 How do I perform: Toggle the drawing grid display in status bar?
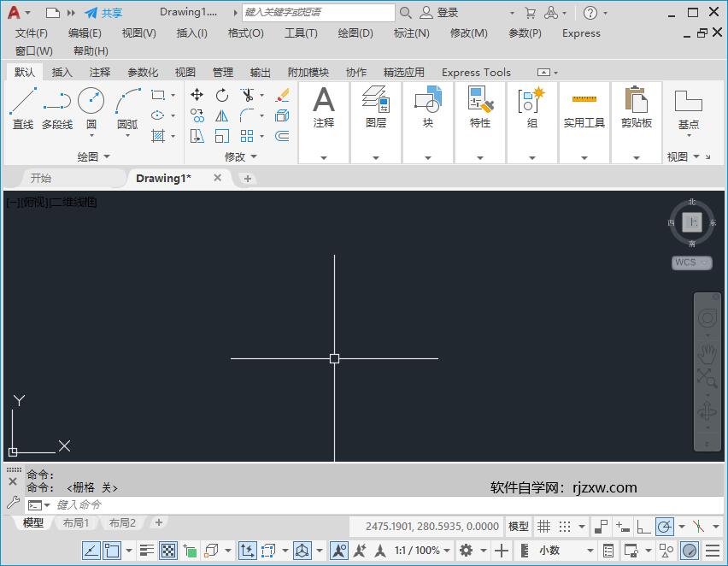[543, 527]
